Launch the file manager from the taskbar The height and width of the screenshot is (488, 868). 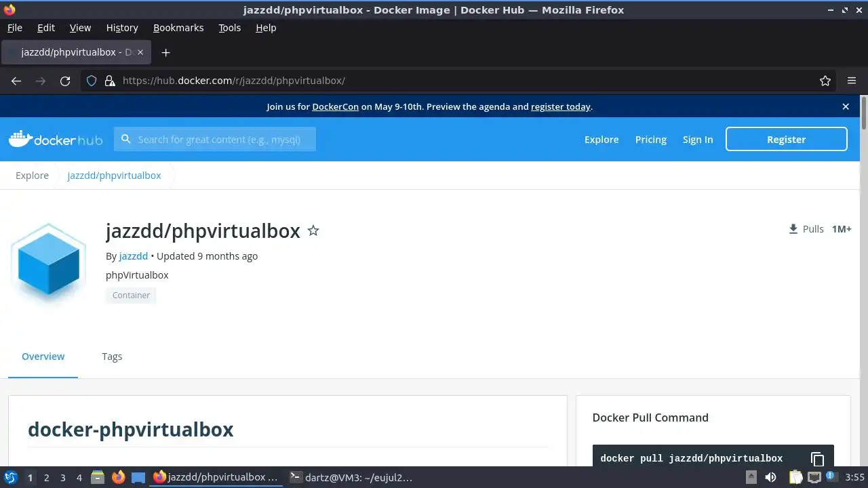98,478
